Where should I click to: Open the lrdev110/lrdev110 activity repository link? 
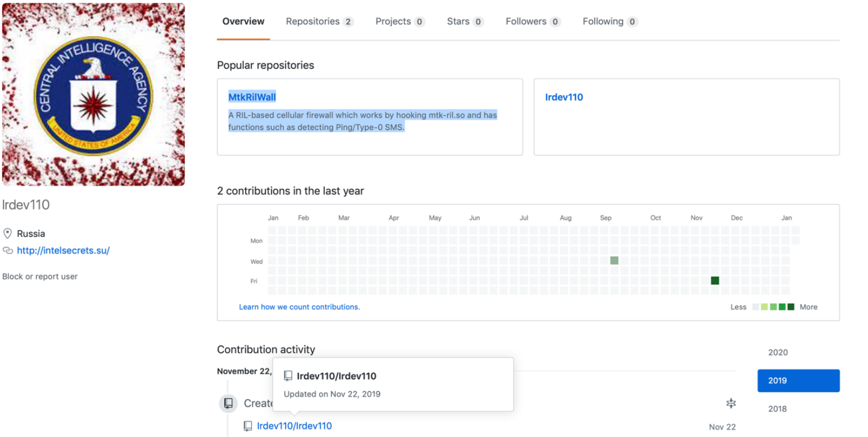tap(294, 426)
